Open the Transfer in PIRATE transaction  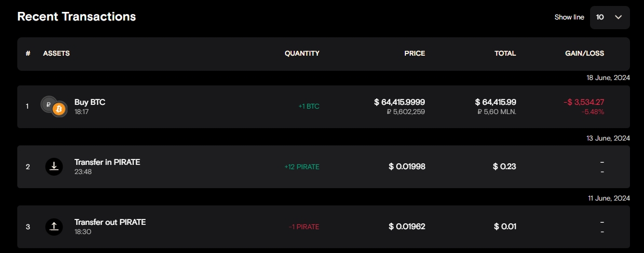pos(107,162)
